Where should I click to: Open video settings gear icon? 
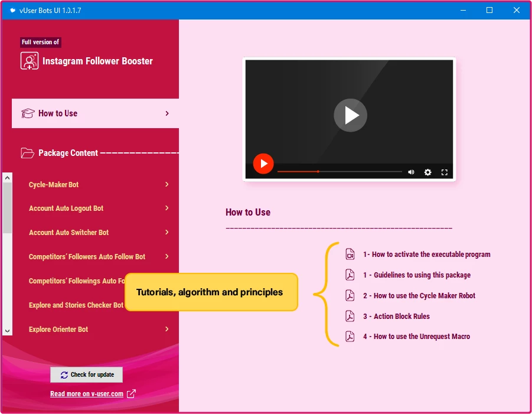(428, 172)
